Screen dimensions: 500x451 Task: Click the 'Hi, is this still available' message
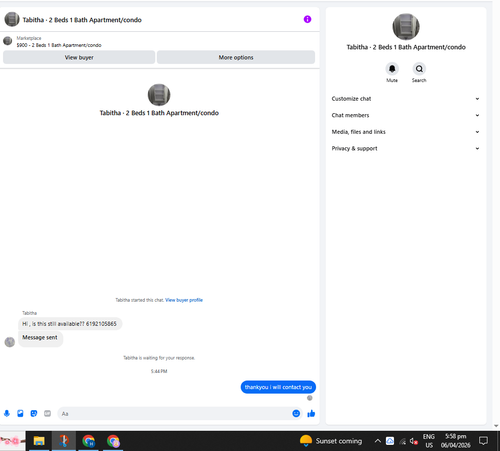coord(70,324)
